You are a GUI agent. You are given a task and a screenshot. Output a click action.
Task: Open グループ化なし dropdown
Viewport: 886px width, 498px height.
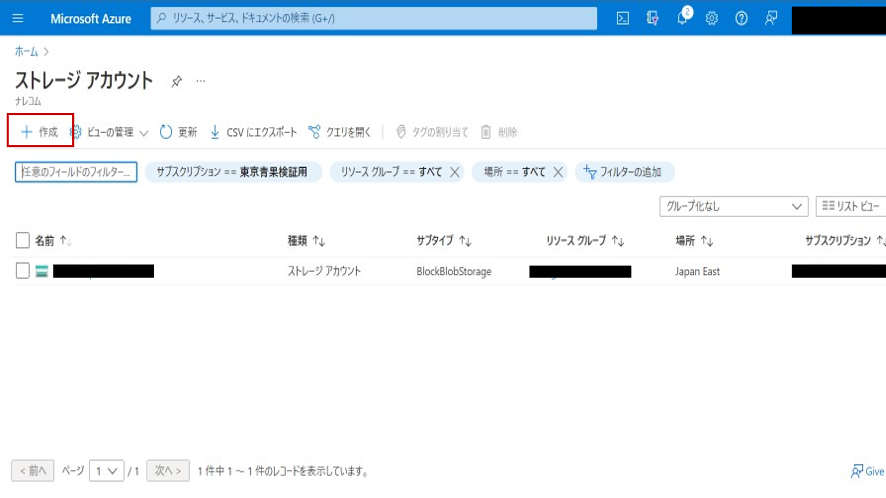click(x=733, y=206)
